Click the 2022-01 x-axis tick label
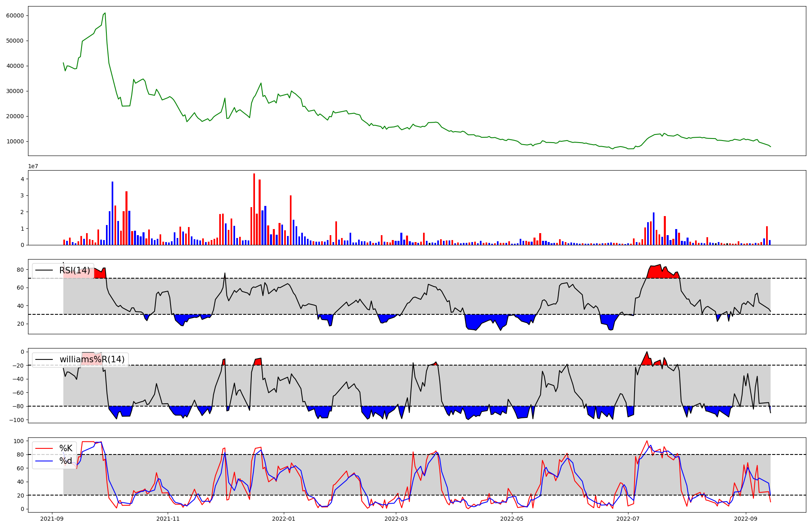The width and height of the screenshot is (812, 528). tap(284, 519)
